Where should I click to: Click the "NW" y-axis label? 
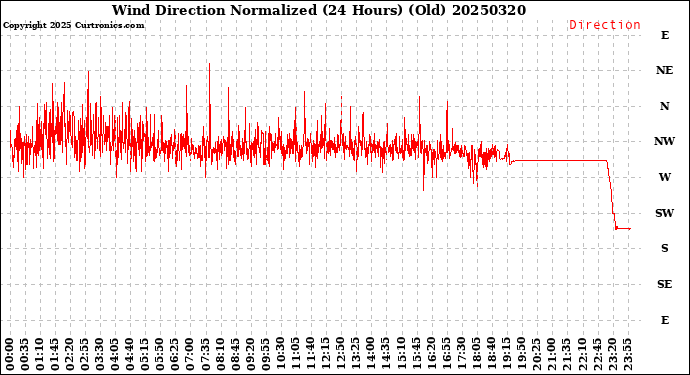click(664, 141)
